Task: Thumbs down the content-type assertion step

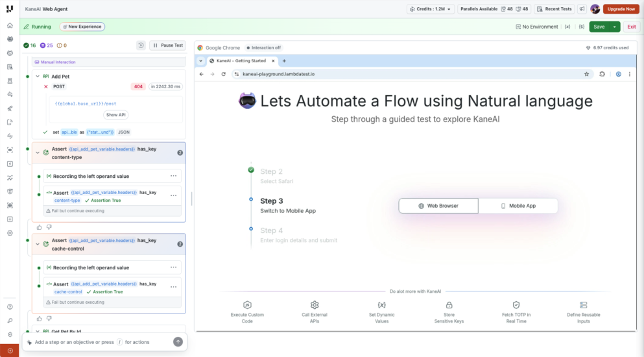Action: click(x=49, y=227)
